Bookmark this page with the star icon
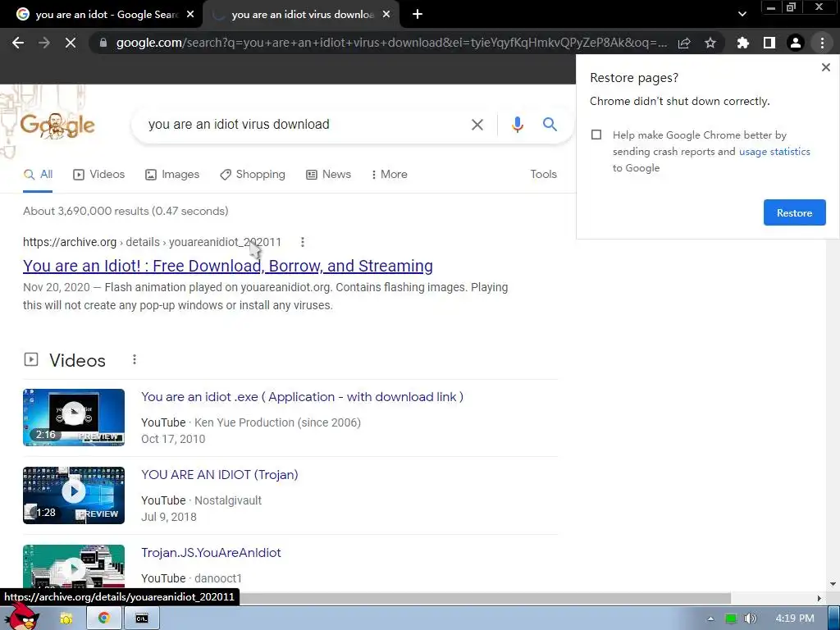840x630 pixels. 710,43
